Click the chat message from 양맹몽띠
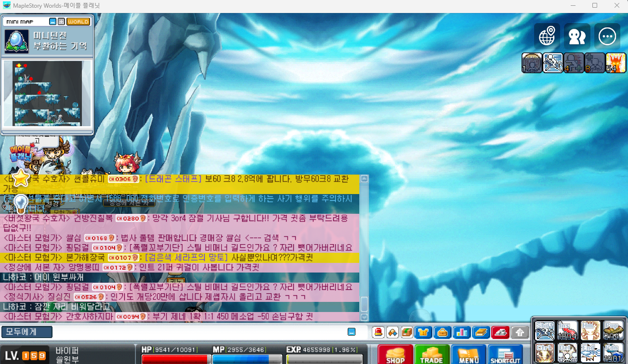 pos(180,267)
